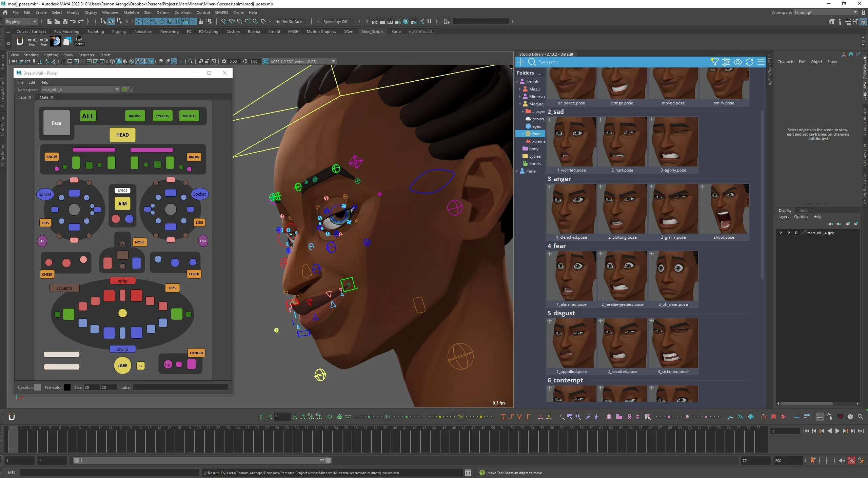
Task: Expand the Minerva folder in the Folders tree
Action: (520, 97)
